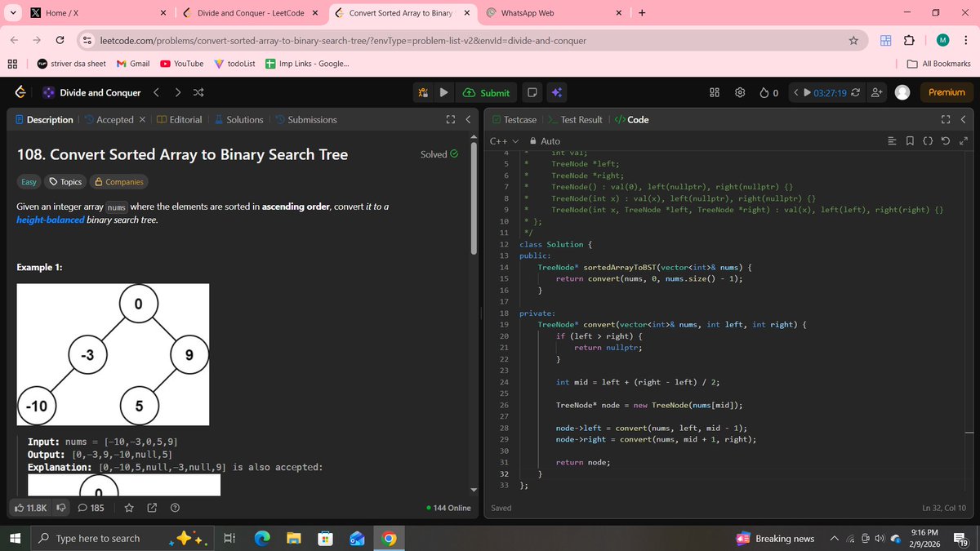Collapse the timer with left chevron

click(x=796, y=92)
